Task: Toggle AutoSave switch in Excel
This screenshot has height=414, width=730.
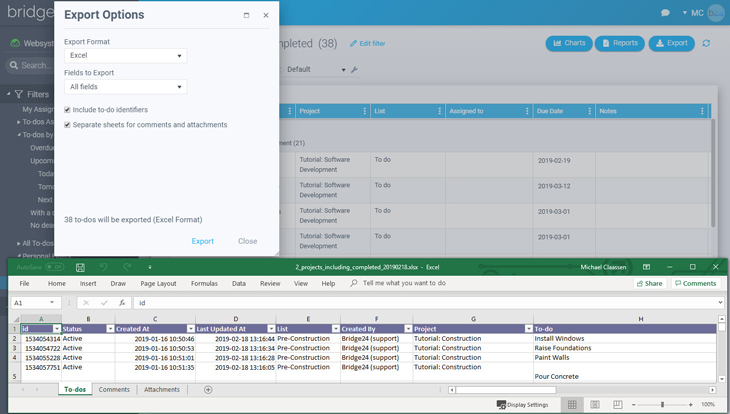Action: point(54,267)
